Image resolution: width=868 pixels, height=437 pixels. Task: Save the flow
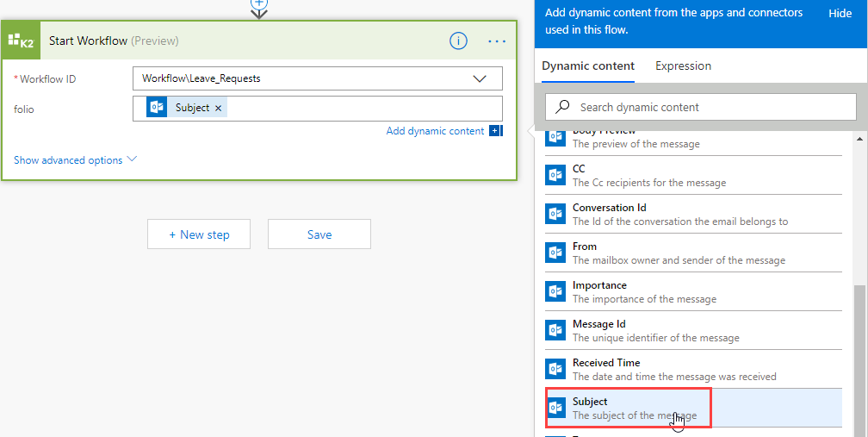(x=319, y=234)
